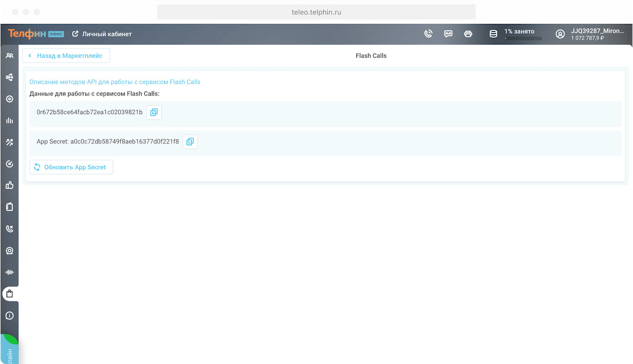Copy the App ID 0r672b58ce64facb72ea1c02039821b
This screenshot has width=633, height=364.
tap(154, 112)
